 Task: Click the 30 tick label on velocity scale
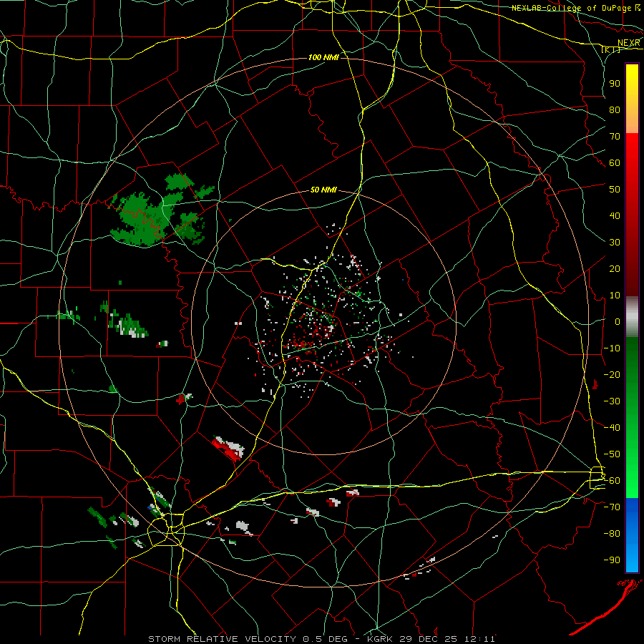[x=615, y=243]
